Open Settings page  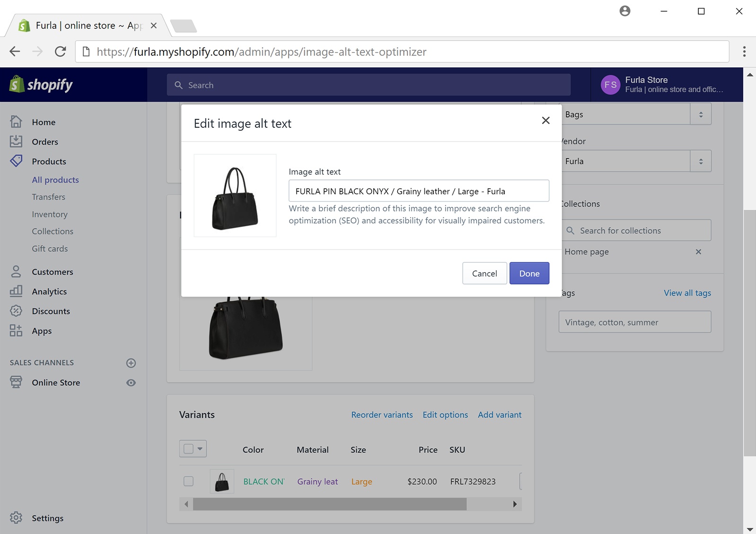(47, 518)
